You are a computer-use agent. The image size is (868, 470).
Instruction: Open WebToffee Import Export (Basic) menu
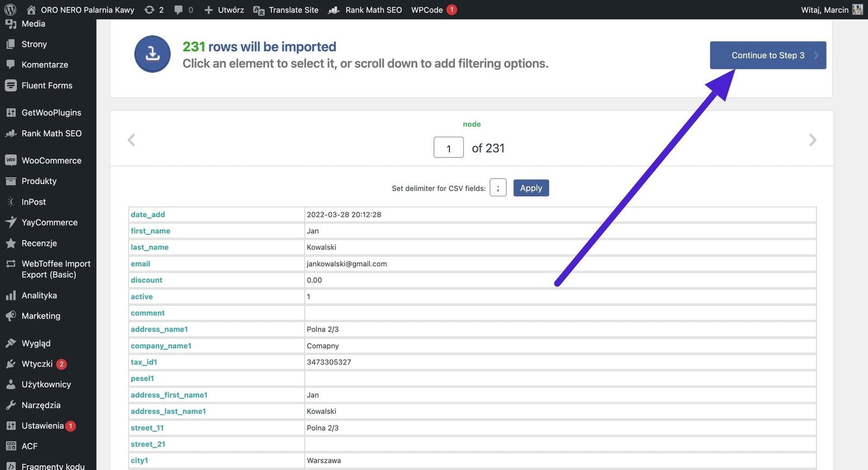pos(55,269)
